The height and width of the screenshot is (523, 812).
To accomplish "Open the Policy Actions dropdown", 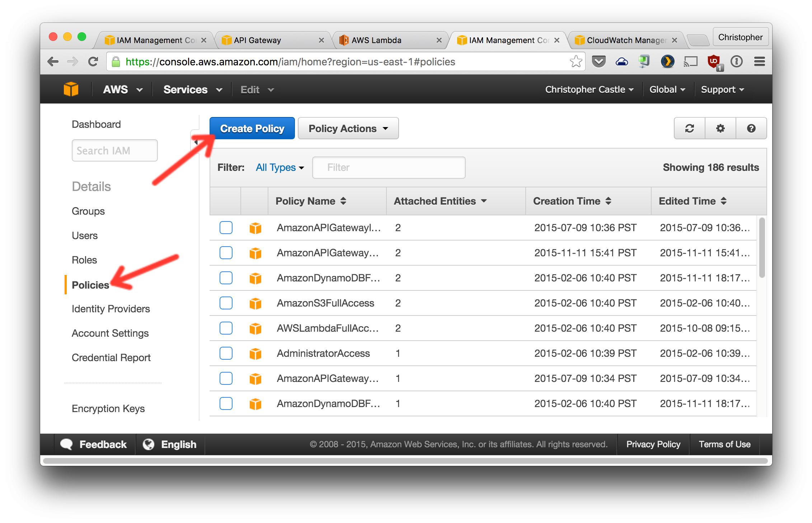I will [x=348, y=129].
